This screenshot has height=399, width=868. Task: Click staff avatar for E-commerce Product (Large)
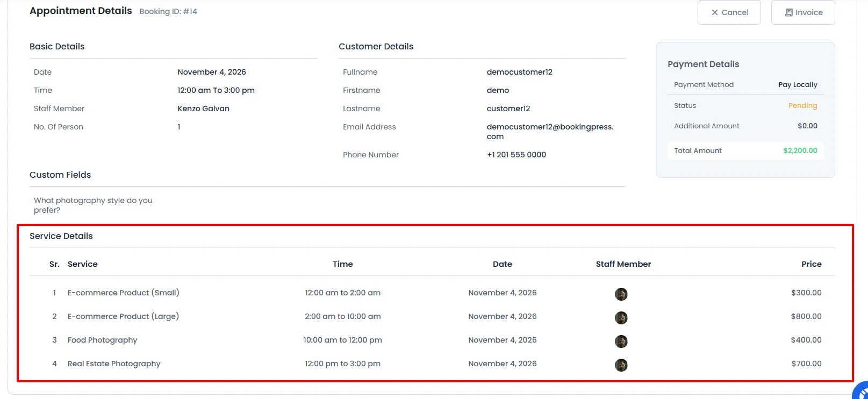621,317
